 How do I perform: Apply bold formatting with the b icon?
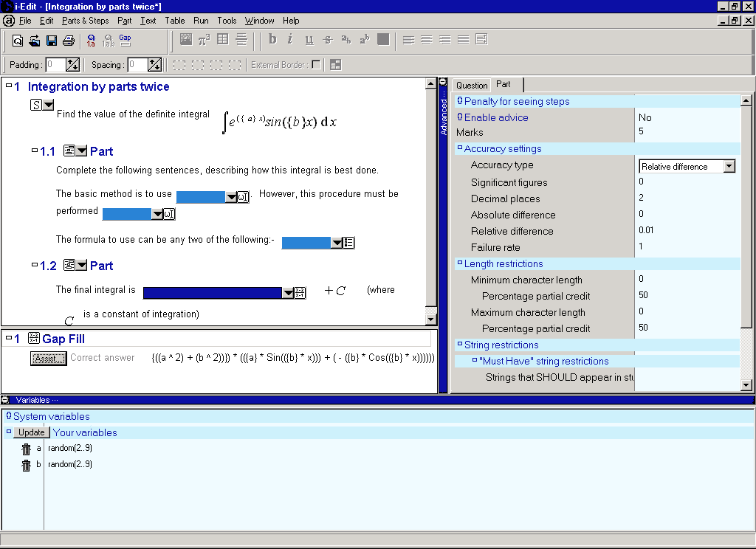272,40
